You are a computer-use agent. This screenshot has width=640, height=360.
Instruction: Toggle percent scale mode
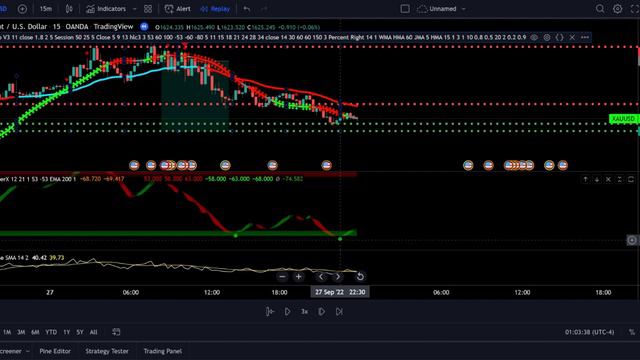(632, 332)
